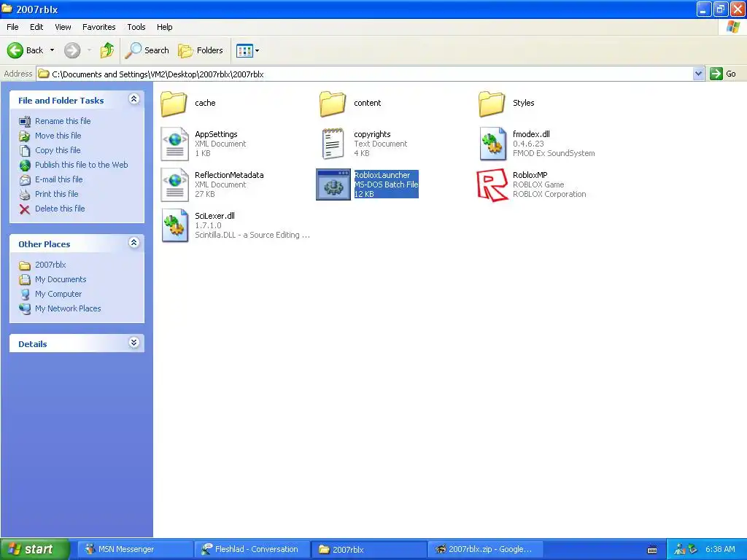Open the Views dropdown arrow
The width and height of the screenshot is (747, 560).
coord(258,50)
